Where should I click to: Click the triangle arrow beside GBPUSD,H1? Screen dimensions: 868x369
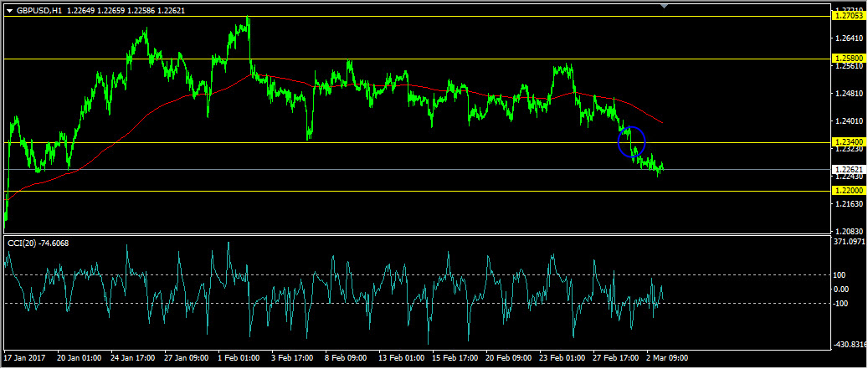pos(9,11)
